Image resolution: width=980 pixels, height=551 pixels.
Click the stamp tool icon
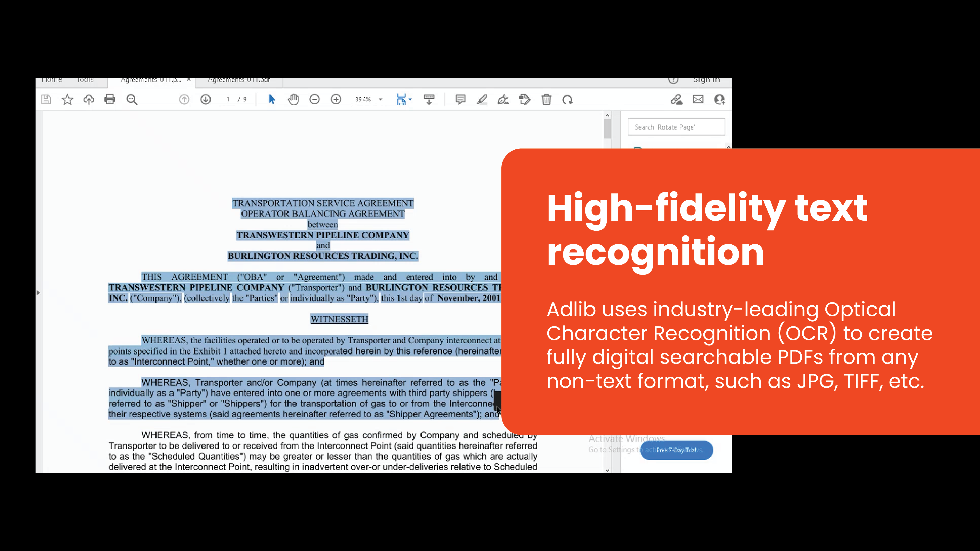click(x=525, y=100)
